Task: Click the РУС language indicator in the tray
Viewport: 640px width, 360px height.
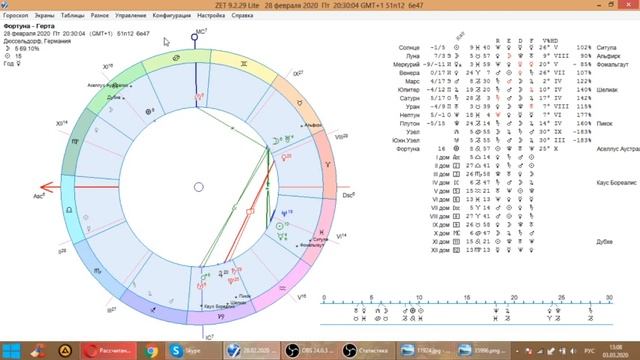Action: pyautogui.click(x=589, y=351)
